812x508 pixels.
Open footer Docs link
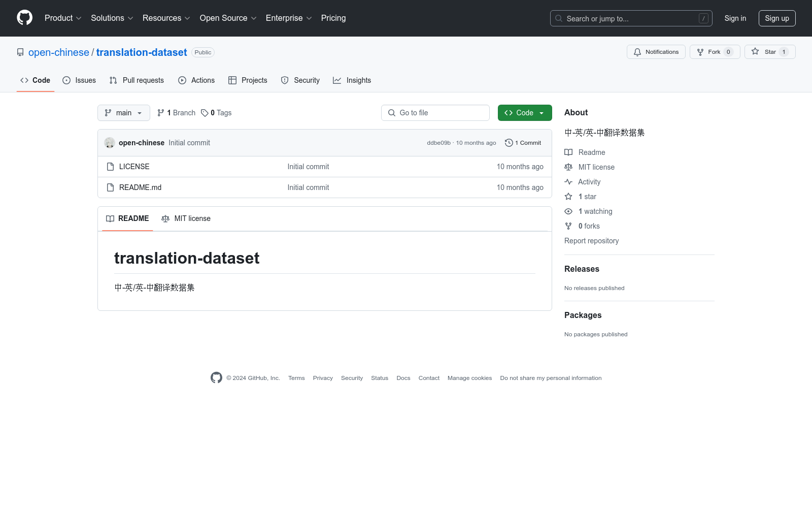(403, 378)
